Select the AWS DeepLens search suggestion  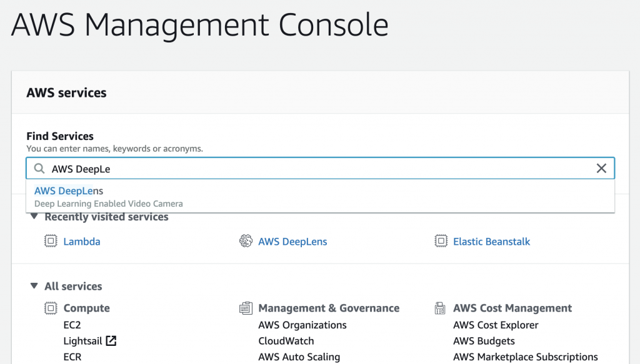point(321,197)
